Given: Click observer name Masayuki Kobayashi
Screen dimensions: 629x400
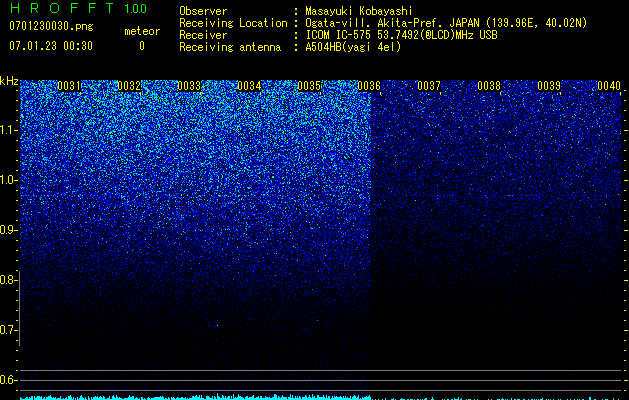Looking at the screenshot, I should [x=359, y=11].
